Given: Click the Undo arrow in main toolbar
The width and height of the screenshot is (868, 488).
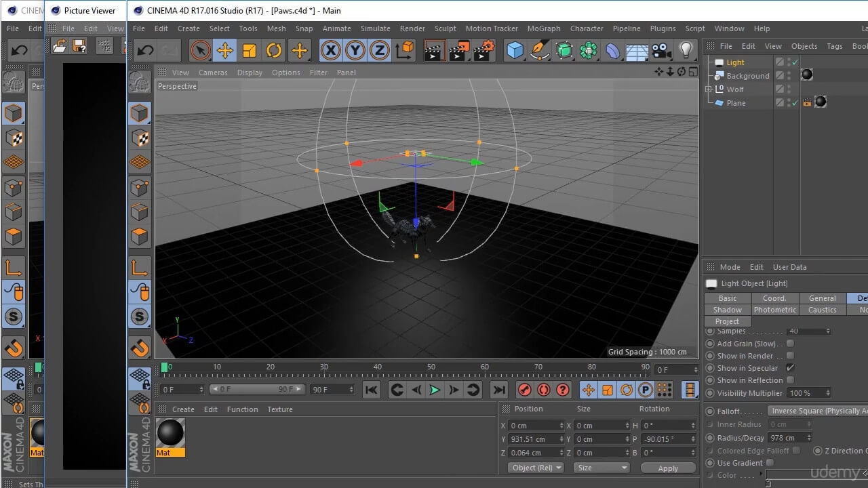Looking at the screenshot, I should 146,50.
